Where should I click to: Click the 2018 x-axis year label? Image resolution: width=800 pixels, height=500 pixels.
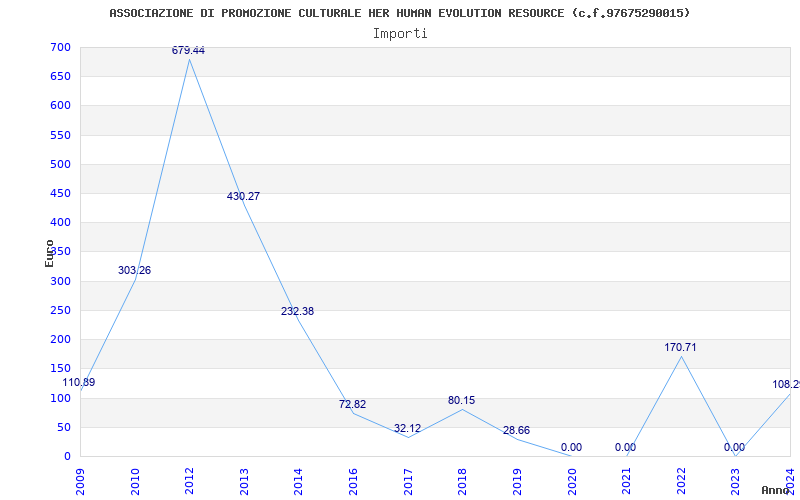pos(462,482)
